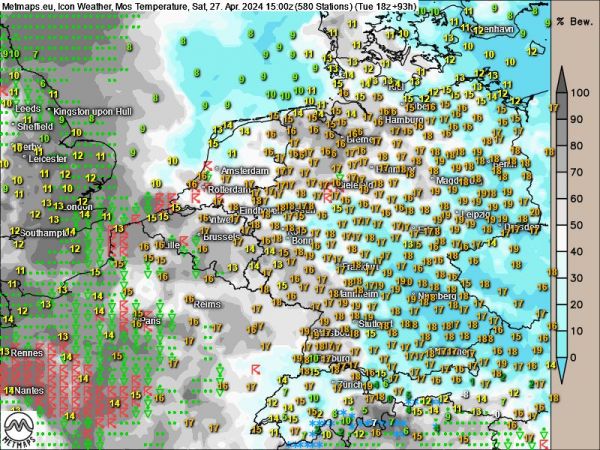Select the Leeds city label
Viewport: 600px width, 450px height.
point(29,109)
